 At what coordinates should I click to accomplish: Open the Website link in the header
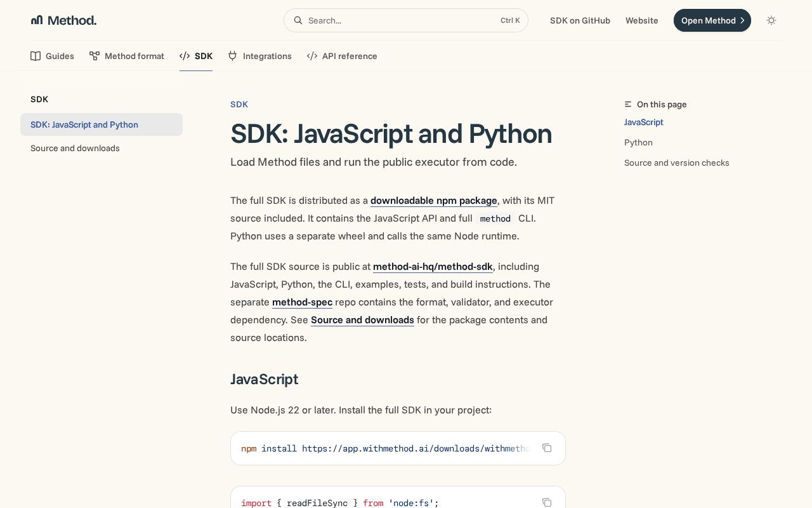point(641,20)
